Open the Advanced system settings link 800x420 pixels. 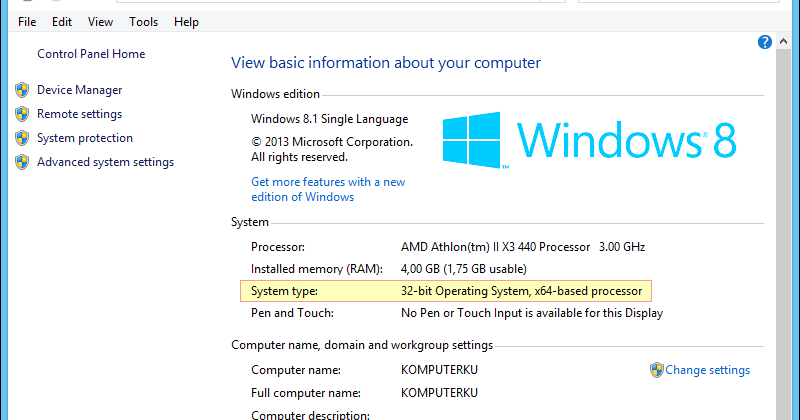point(105,162)
